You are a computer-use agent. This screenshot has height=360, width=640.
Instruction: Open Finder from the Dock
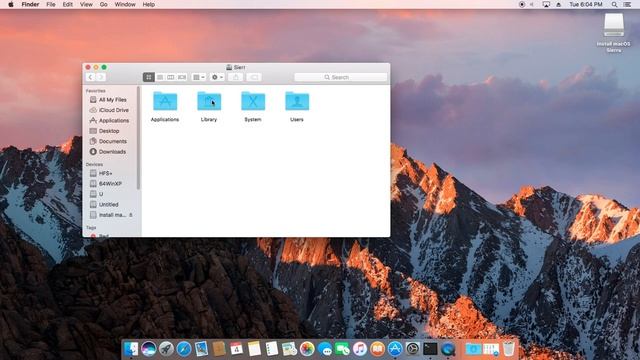131,349
